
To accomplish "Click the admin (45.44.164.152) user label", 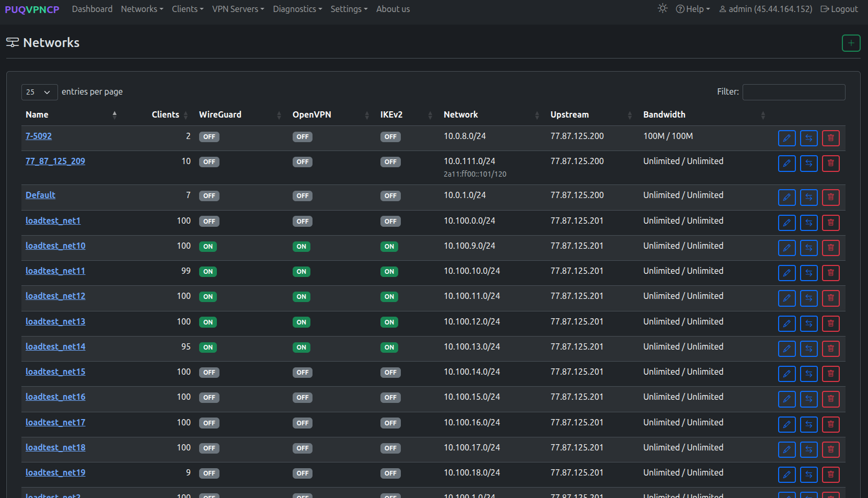I will pos(766,9).
